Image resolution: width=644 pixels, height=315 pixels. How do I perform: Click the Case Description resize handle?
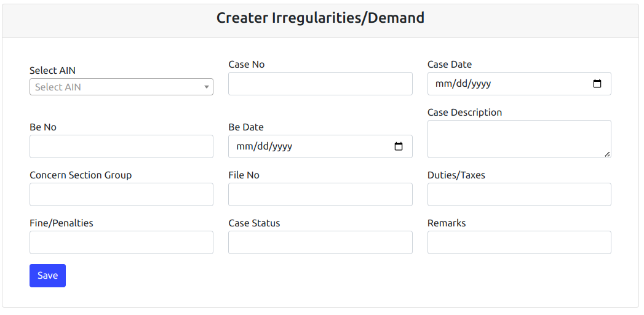coord(606,154)
